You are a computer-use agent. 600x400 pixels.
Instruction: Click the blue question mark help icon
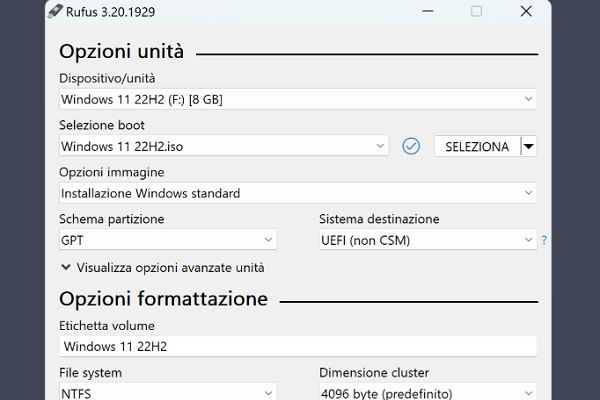544,240
